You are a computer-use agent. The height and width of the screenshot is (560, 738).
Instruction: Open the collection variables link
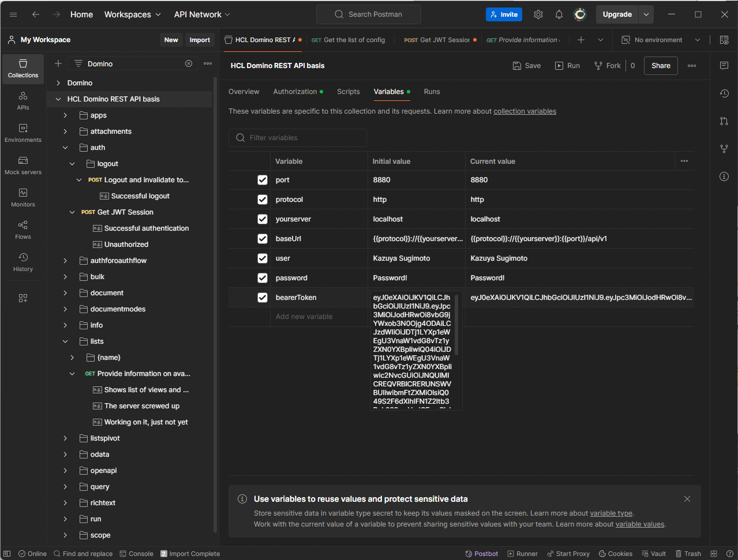click(525, 111)
